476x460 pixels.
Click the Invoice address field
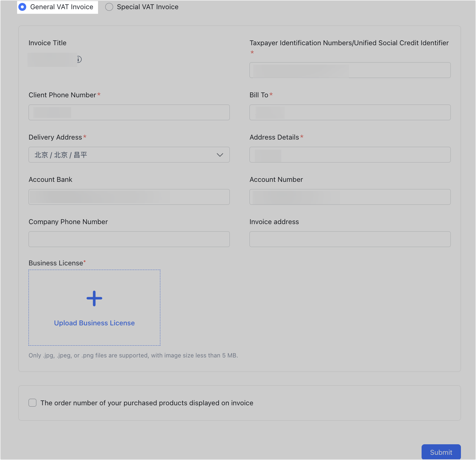click(x=350, y=239)
